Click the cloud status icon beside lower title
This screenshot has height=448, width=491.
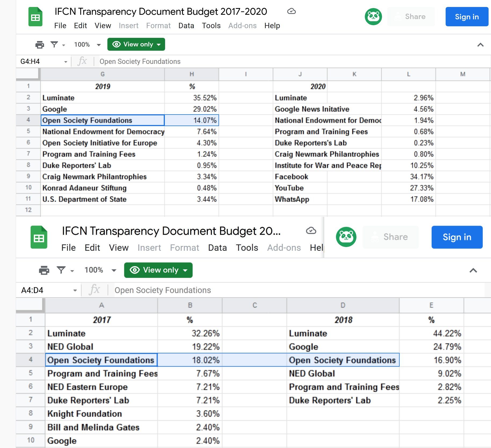tap(311, 231)
